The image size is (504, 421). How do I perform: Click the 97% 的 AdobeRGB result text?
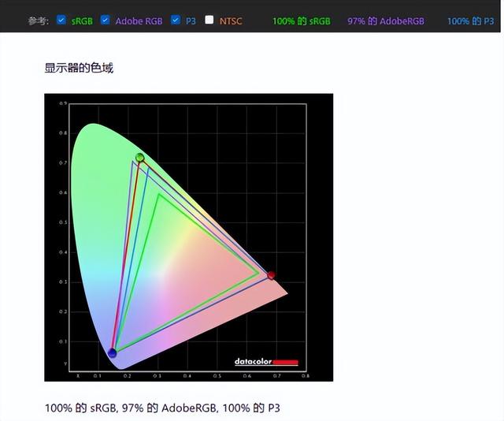386,21
